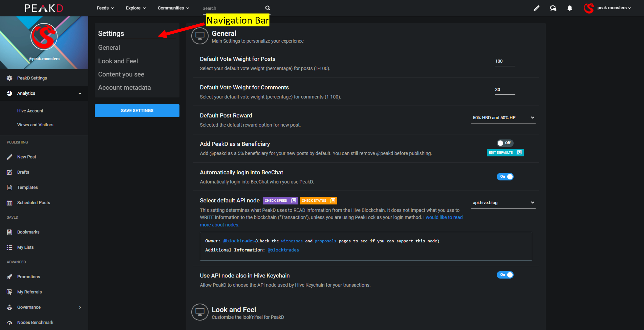
Task: Open 'I would like to read more about nodes' link
Action: coord(443,217)
